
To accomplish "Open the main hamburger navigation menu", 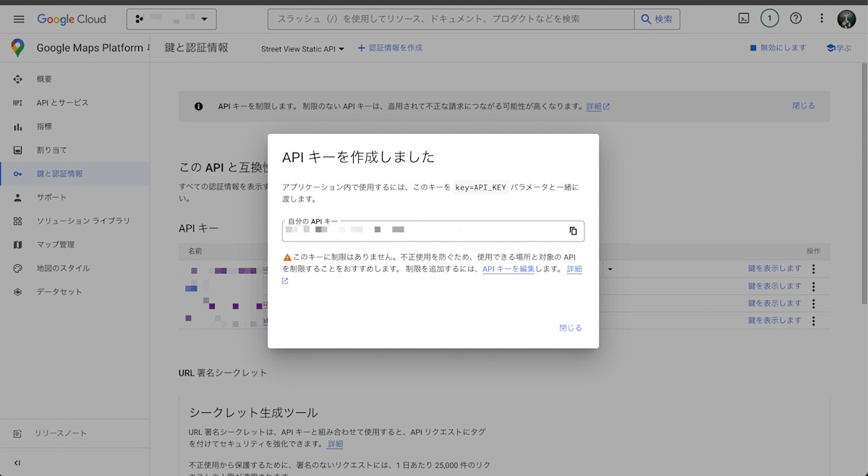I will point(19,19).
